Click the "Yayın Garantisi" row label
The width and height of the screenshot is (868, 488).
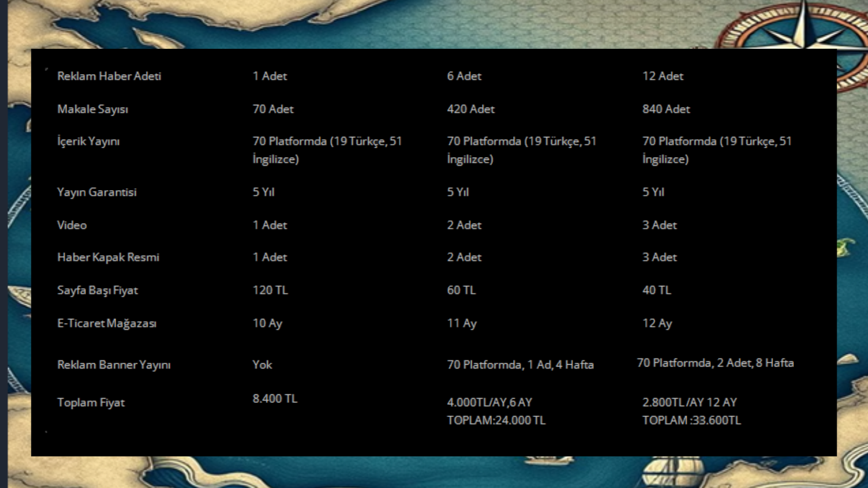coord(97,192)
